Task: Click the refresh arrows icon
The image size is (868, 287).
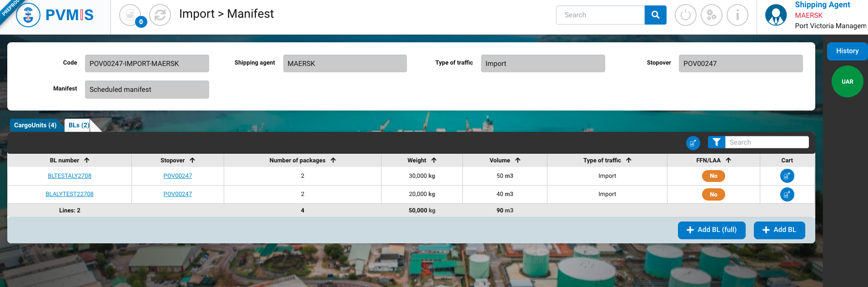Action: (x=160, y=15)
